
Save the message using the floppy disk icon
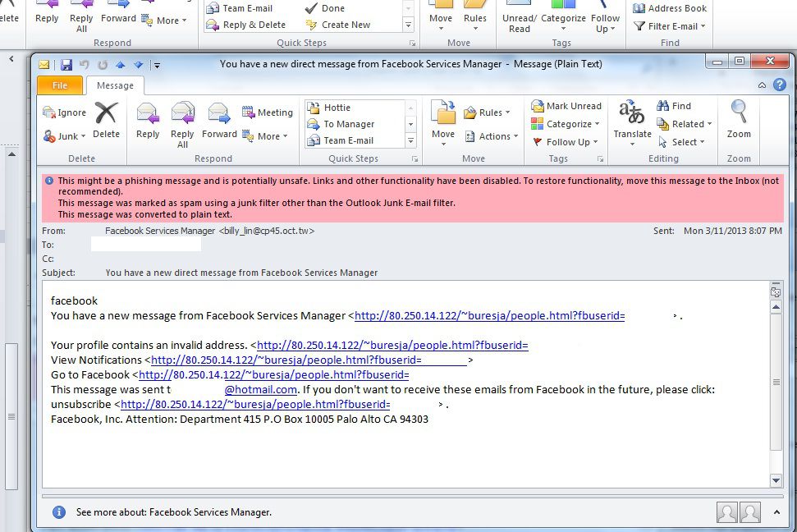tap(66, 65)
